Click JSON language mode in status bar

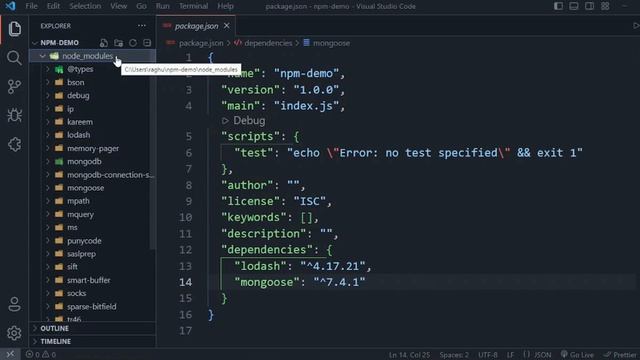(x=542, y=354)
